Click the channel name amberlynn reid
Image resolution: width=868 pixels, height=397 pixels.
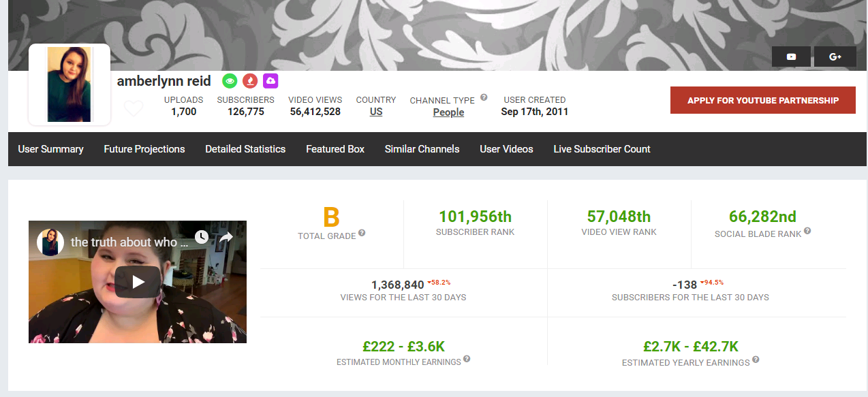tap(164, 81)
